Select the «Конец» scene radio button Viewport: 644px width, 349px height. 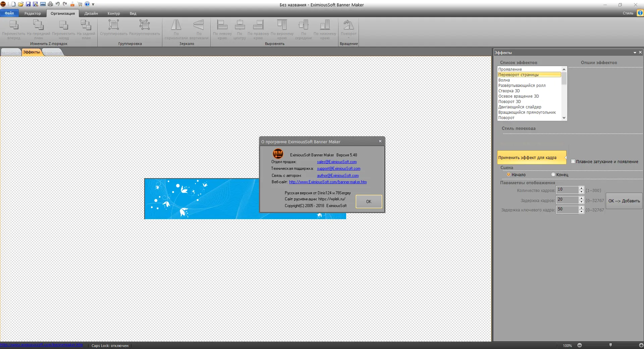552,174
